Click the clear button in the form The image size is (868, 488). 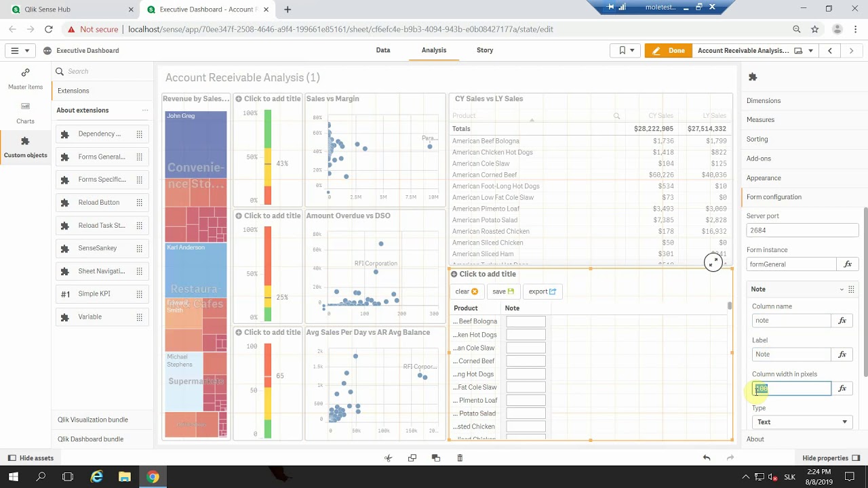(x=467, y=291)
